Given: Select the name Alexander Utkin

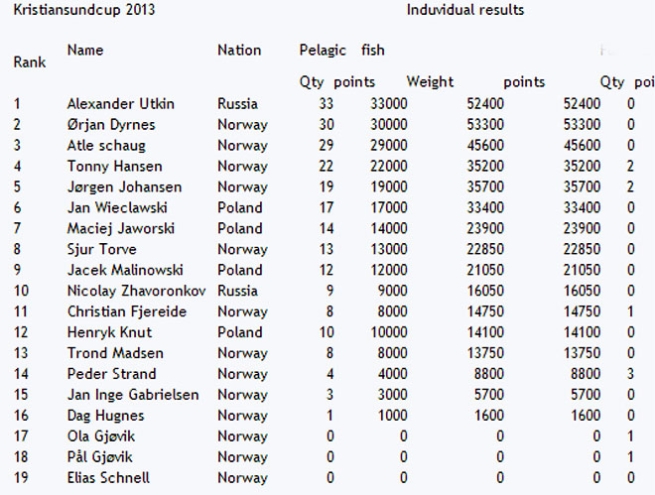Looking at the screenshot, I should click(121, 104).
